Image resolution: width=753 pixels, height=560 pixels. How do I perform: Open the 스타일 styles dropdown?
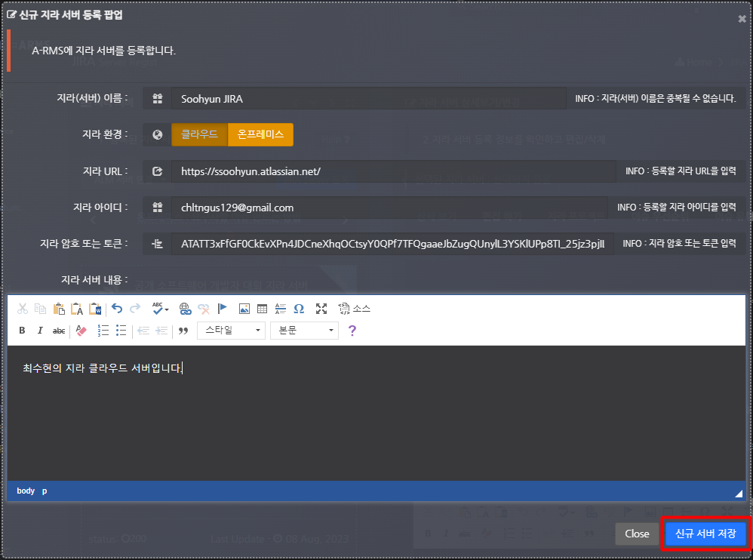231,331
